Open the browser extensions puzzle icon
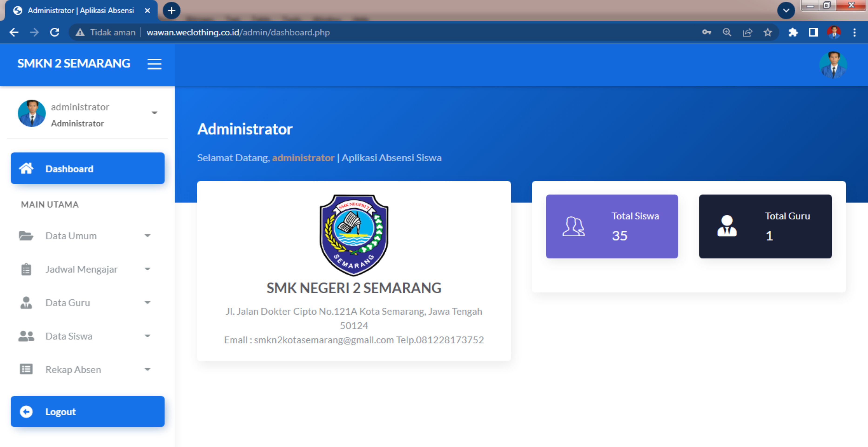Image resolution: width=868 pixels, height=447 pixels. coord(793,32)
